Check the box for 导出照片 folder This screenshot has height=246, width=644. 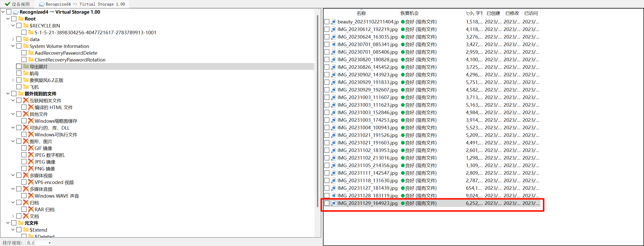click(19, 66)
